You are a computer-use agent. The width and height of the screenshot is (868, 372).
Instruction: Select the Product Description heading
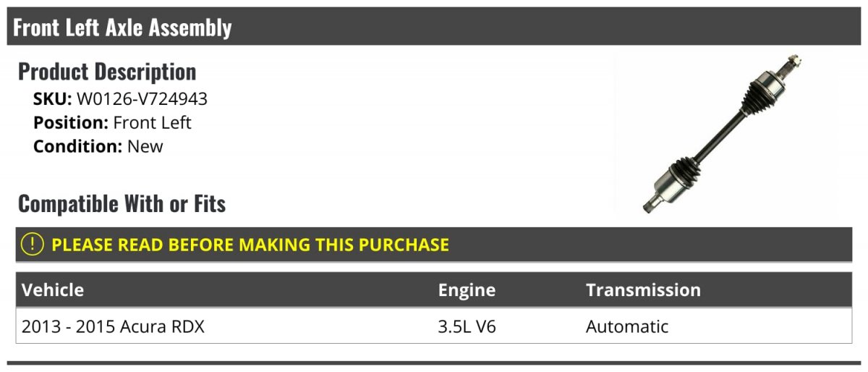[x=107, y=72]
